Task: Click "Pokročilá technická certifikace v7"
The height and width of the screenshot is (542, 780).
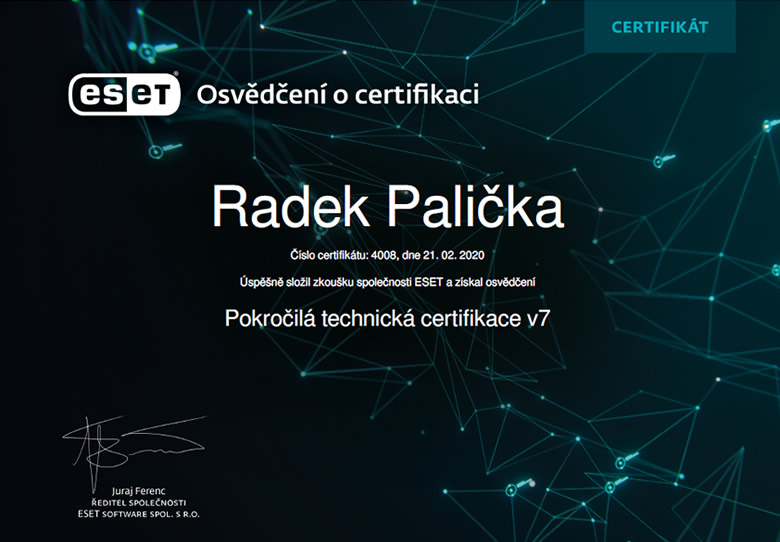Action: click(x=387, y=318)
